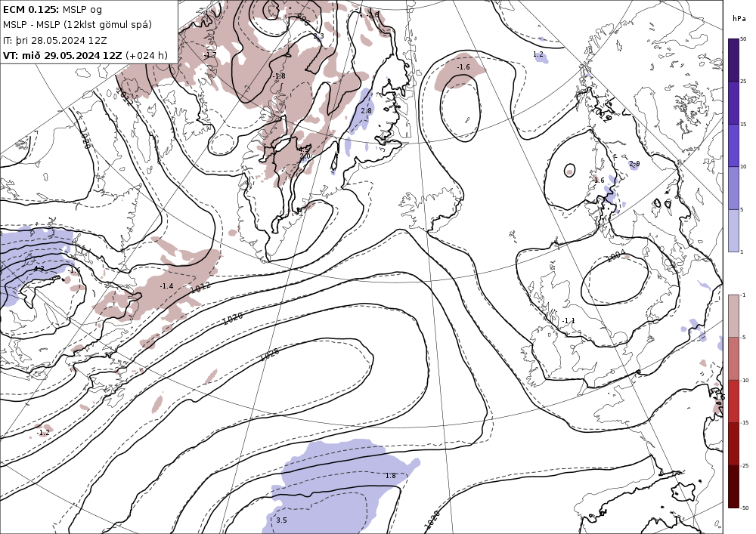Select the red legend swatch between -10 and -15
This screenshot has height=534, width=756.
tap(733, 401)
